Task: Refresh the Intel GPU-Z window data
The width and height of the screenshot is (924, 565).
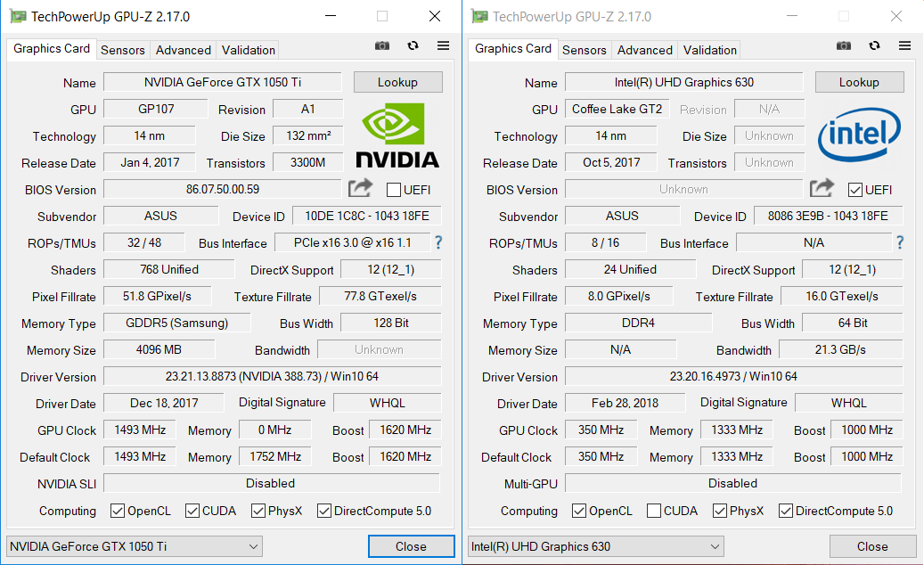Action: click(874, 46)
